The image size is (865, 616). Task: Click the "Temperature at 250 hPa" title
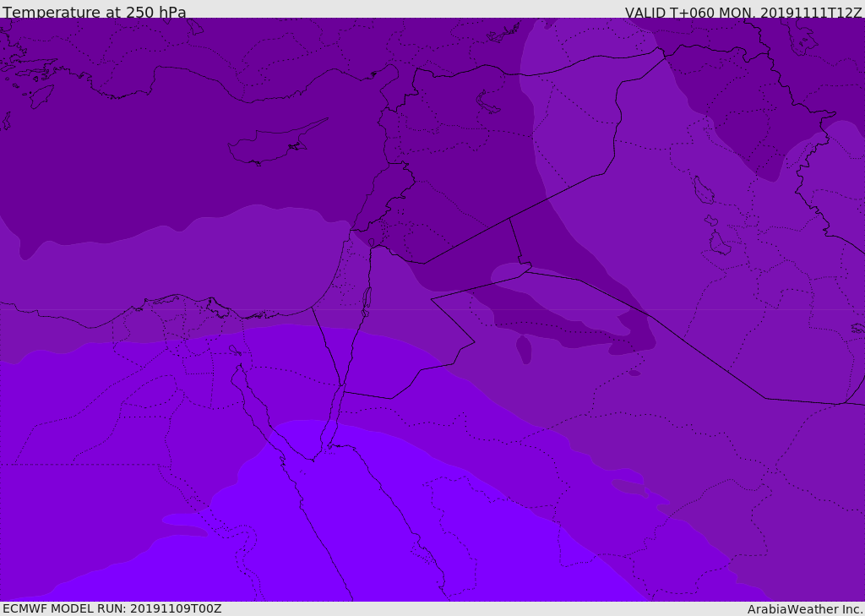pos(94,13)
